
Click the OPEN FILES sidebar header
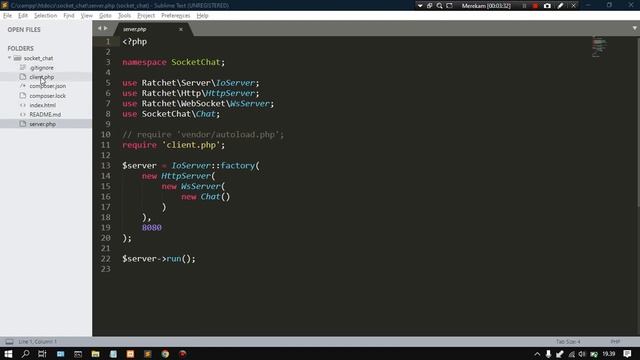[x=24, y=29]
